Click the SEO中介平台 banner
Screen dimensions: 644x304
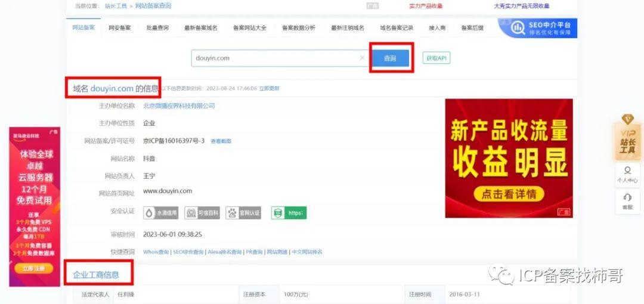[x=538, y=28]
